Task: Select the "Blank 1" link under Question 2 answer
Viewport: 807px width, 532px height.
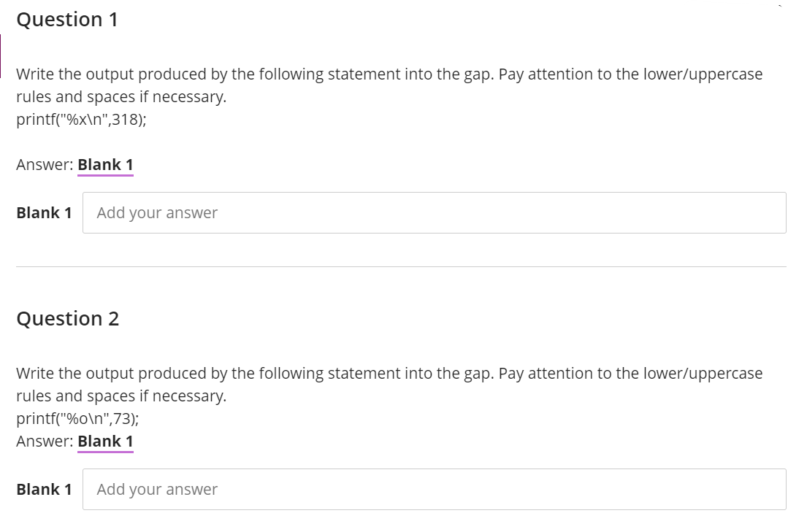Action: tap(104, 441)
